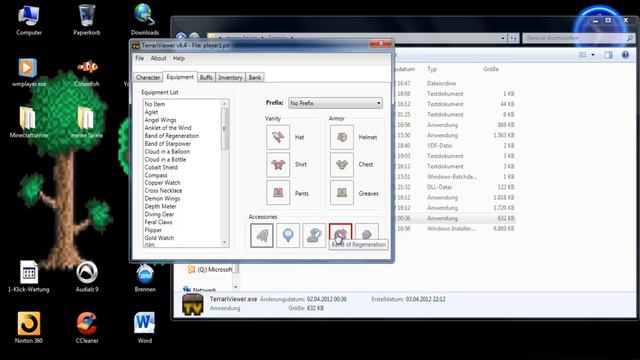The height and width of the screenshot is (360, 640).
Task: Open the Help menu in TerrariViewer
Action: 179,58
